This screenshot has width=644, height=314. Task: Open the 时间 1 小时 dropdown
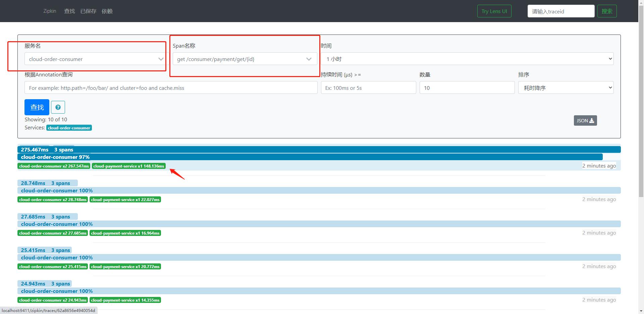467,59
